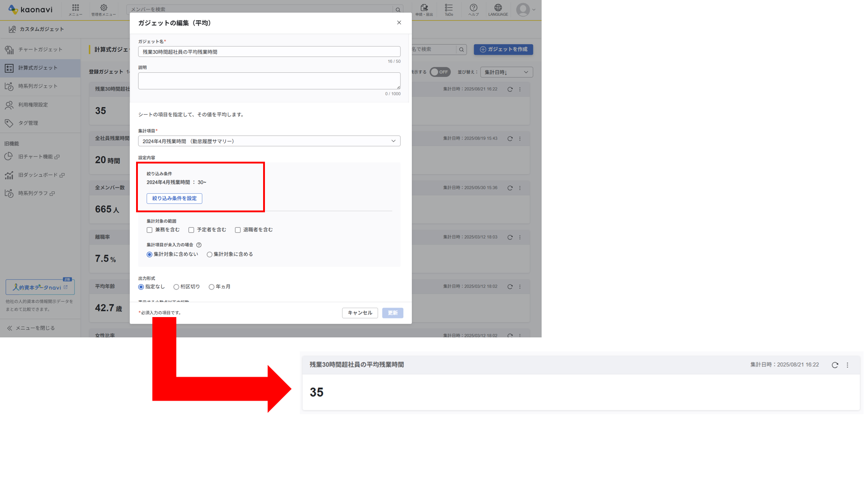Open the user avatar account dropdown
The height and width of the screenshot is (486, 868).
click(x=526, y=9)
